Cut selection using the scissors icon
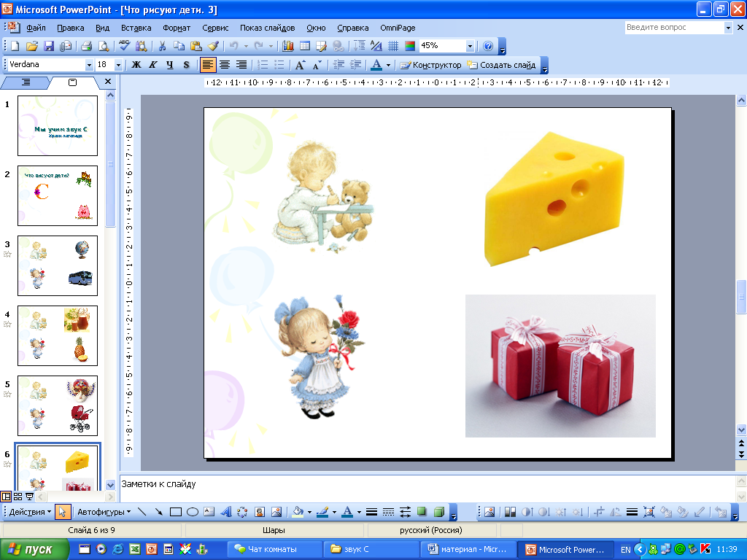This screenshot has width=747, height=560. coord(162,46)
